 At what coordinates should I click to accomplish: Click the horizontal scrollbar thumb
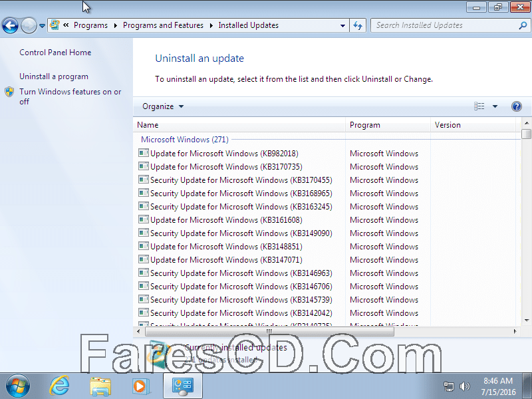(x=269, y=331)
